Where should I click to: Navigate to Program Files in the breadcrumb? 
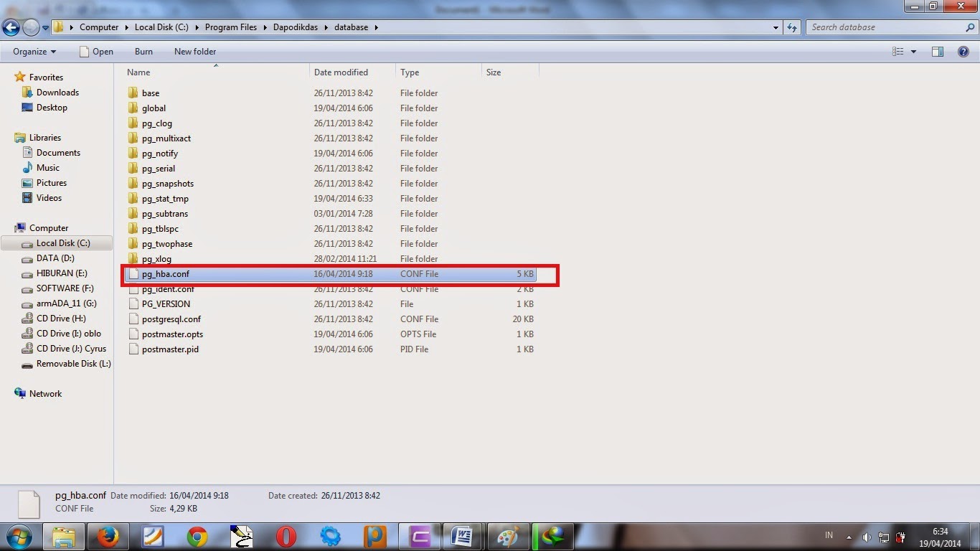[x=231, y=27]
